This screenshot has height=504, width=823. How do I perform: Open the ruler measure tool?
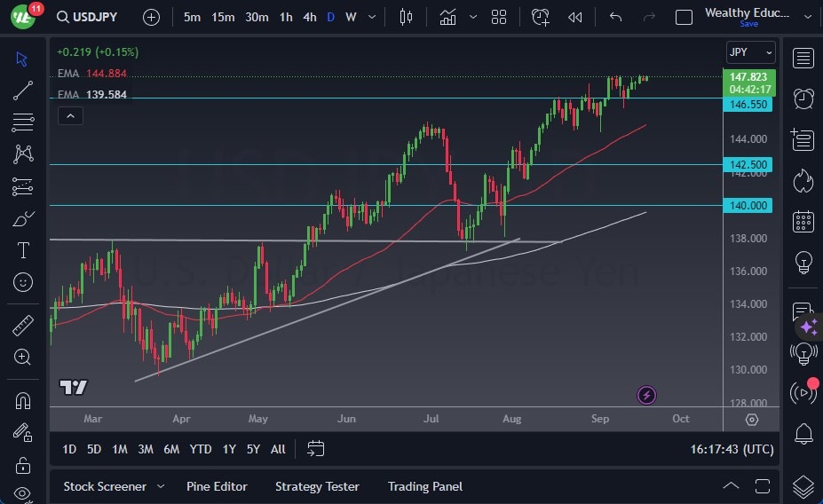[x=23, y=326]
